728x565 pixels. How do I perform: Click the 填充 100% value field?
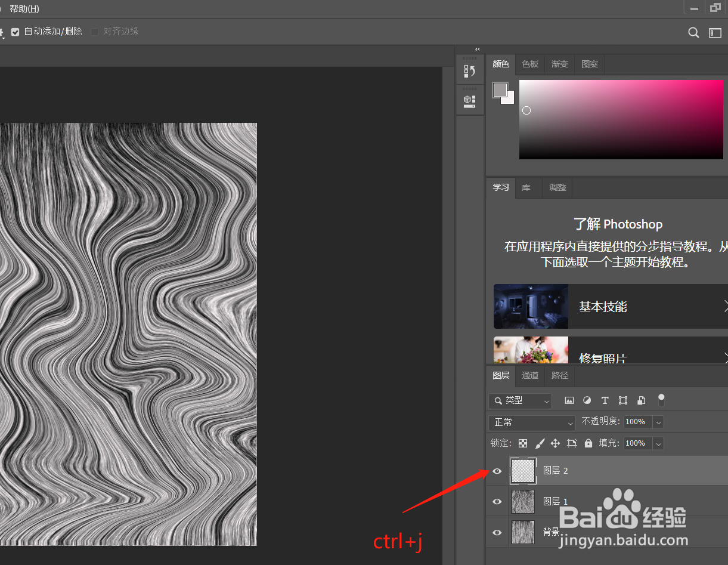(x=638, y=443)
